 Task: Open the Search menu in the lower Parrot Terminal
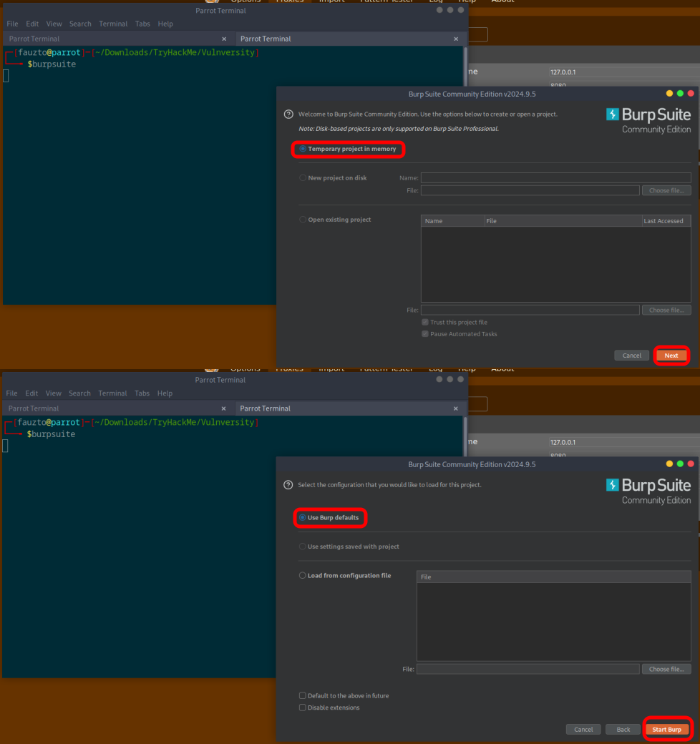click(79, 393)
